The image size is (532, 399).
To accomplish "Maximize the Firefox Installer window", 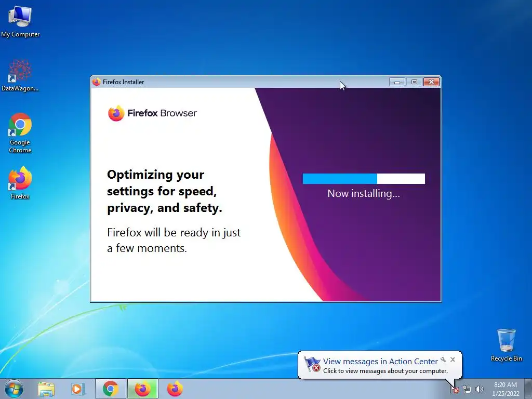I will (x=414, y=82).
